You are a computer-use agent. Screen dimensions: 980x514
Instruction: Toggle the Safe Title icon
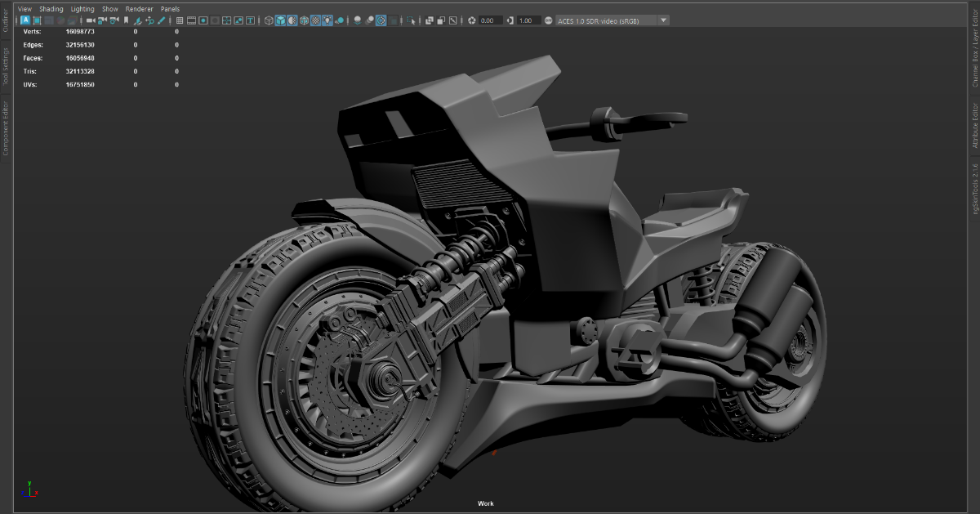pos(250,20)
